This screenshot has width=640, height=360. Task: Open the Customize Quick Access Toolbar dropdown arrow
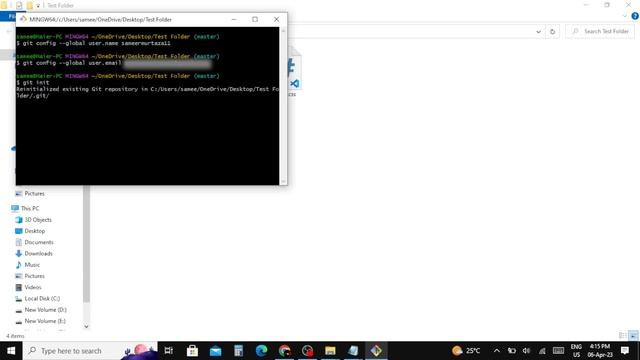(38, 6)
